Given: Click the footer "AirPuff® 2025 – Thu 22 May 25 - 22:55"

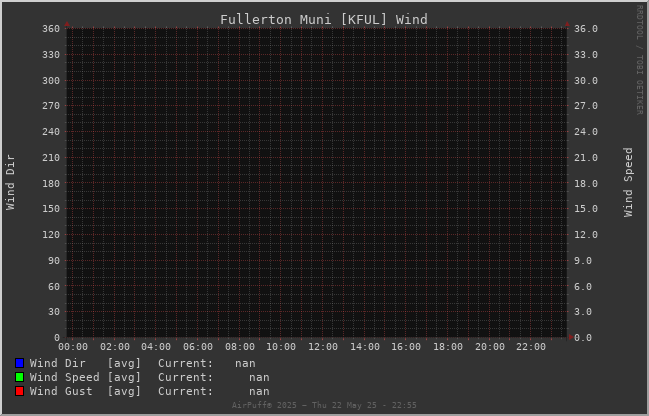Looking at the screenshot, I should point(324,405).
